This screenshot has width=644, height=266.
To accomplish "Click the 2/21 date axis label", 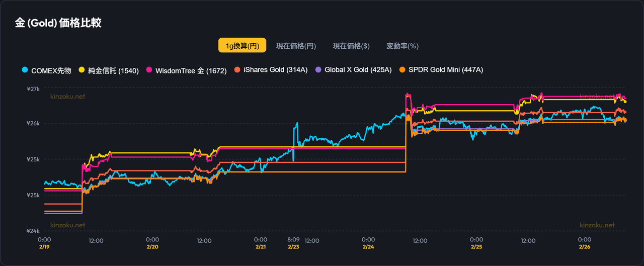I will [x=261, y=247].
